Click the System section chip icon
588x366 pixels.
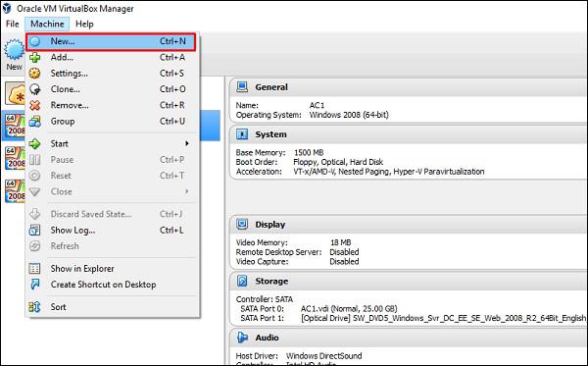click(242, 134)
